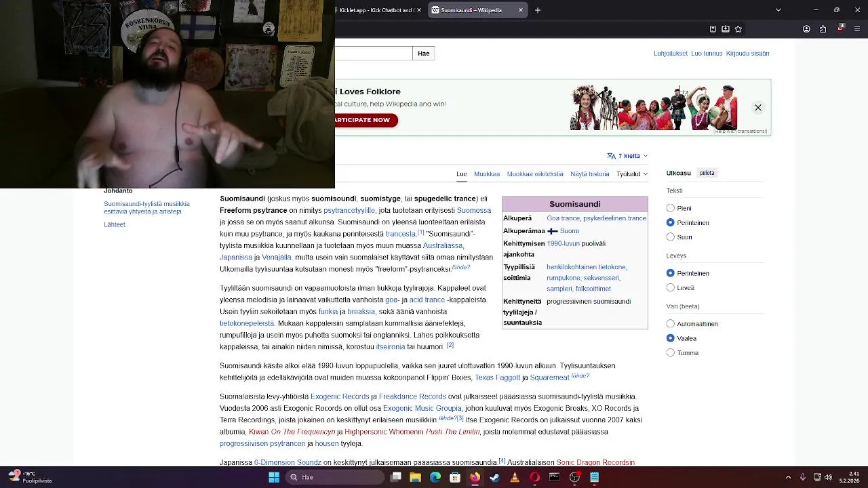Open the extensions puzzle-piece icon
868x488 pixels.
823,29
